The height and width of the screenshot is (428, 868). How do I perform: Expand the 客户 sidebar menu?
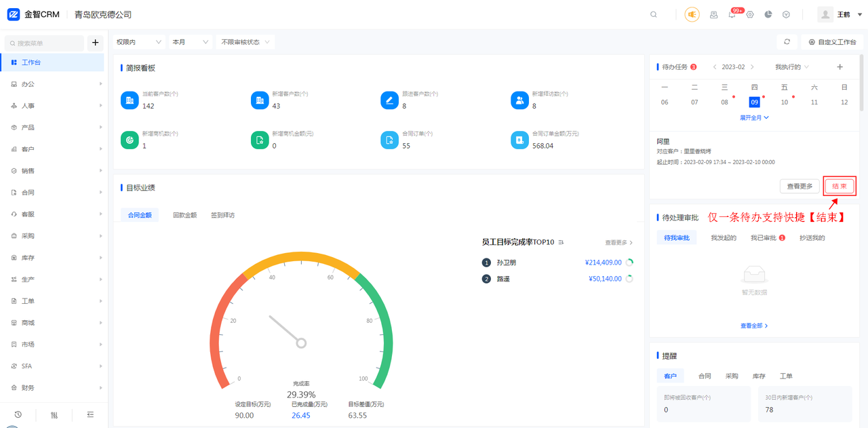coord(54,149)
